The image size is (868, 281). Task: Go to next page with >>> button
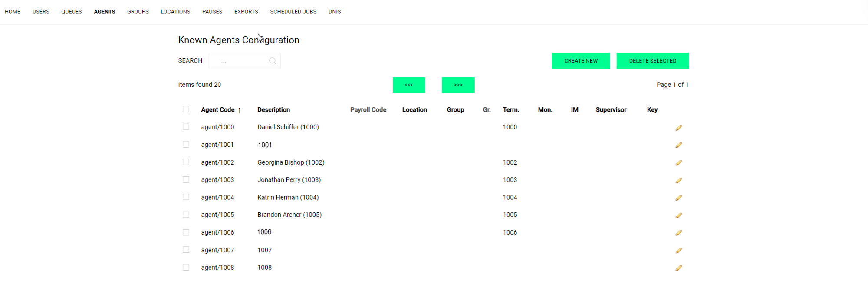pyautogui.click(x=458, y=85)
